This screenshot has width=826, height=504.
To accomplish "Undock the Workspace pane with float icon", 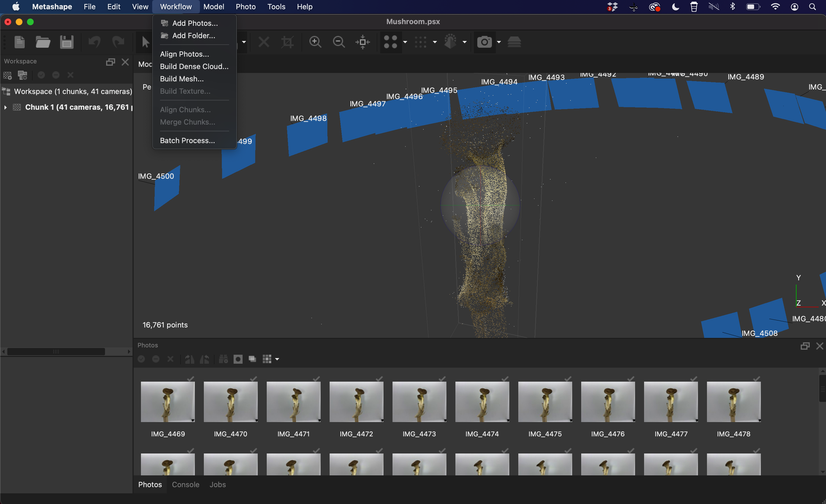I will tap(111, 62).
